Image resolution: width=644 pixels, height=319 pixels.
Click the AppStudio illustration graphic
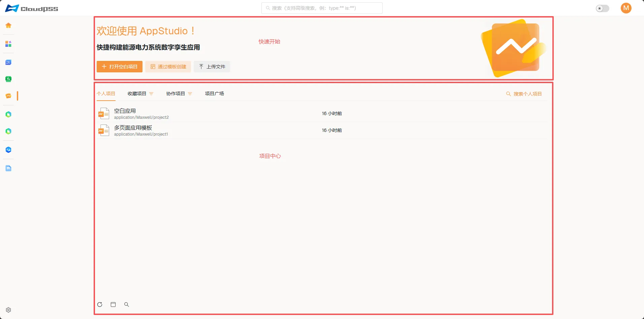click(513, 48)
